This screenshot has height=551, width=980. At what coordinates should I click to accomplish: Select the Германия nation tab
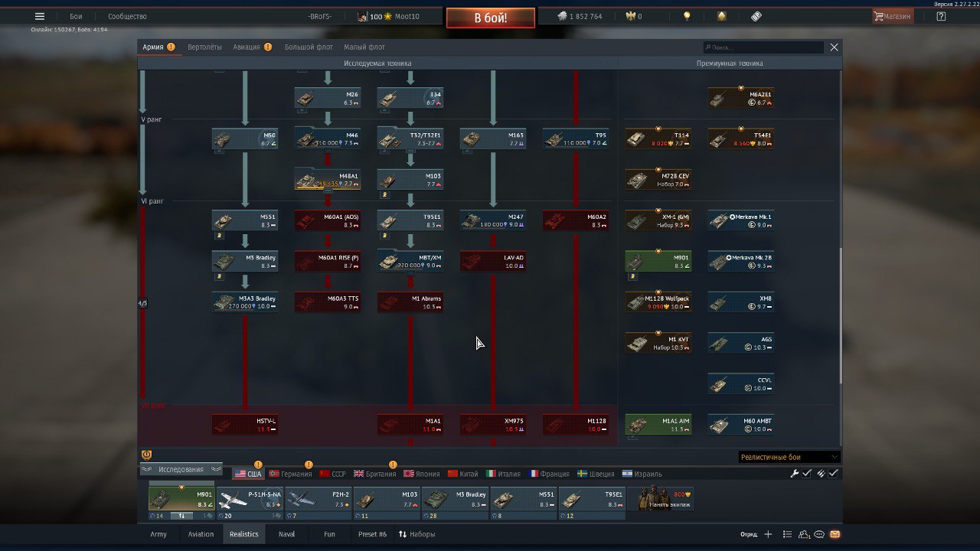click(290, 474)
